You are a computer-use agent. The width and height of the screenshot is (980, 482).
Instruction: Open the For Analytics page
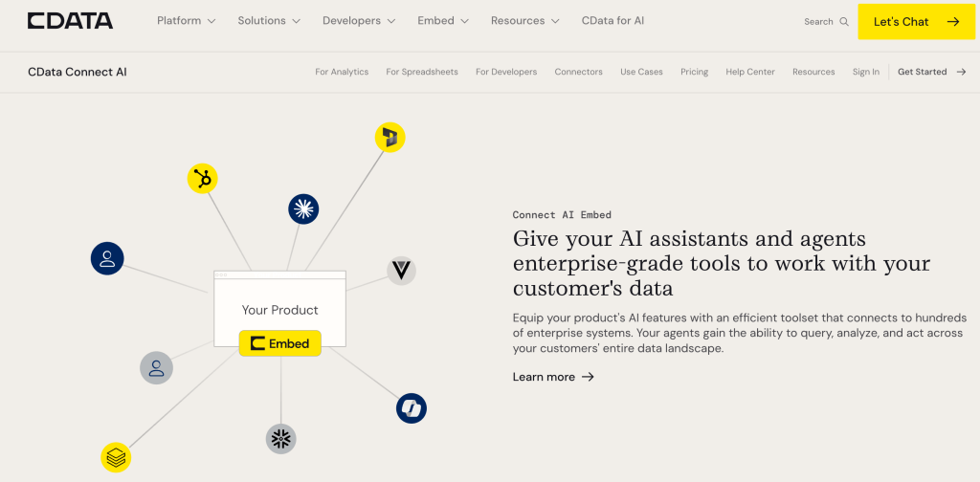tap(342, 72)
